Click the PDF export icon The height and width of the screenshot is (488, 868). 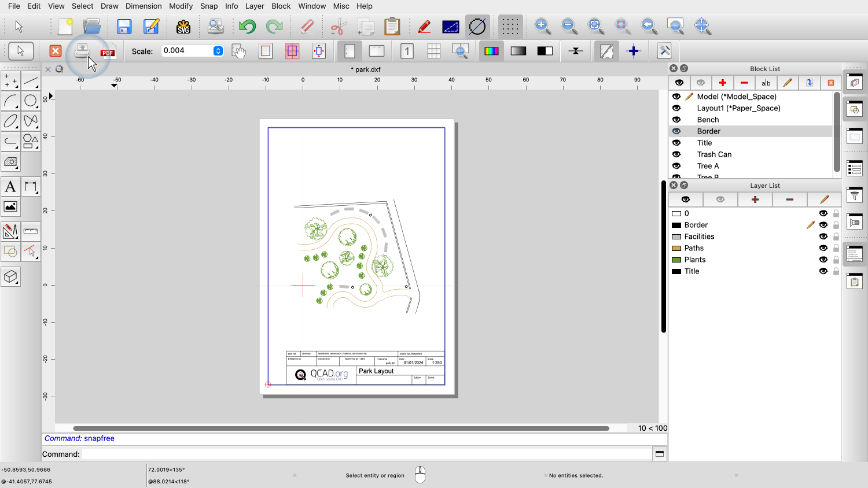(x=108, y=52)
